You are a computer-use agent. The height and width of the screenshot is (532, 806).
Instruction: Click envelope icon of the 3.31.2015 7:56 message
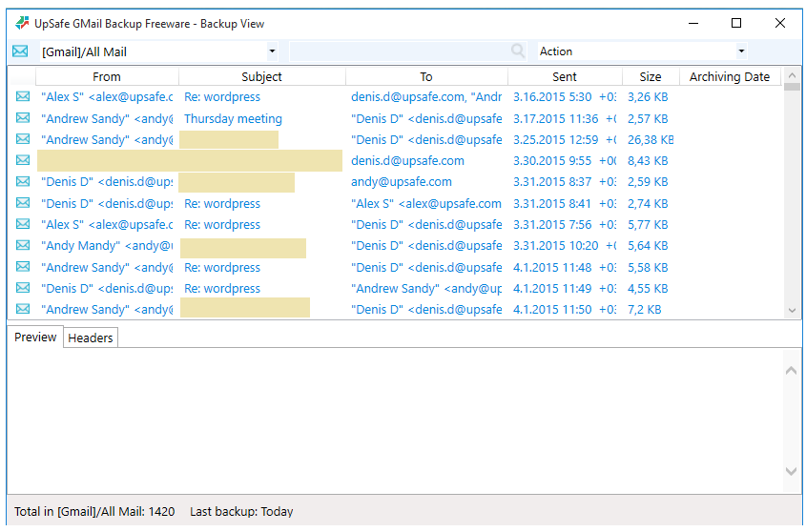(x=23, y=224)
